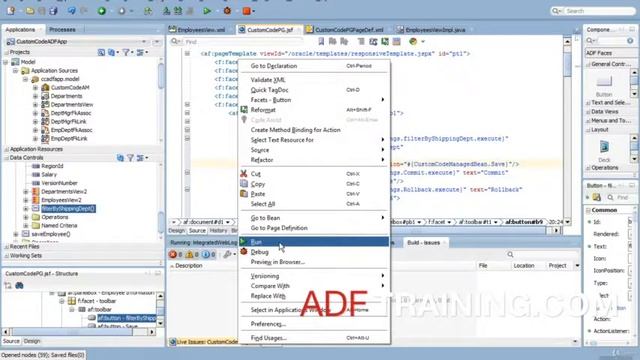The image size is (640, 360).
Task: Select the Operations folder node
Action: [x=55, y=217]
